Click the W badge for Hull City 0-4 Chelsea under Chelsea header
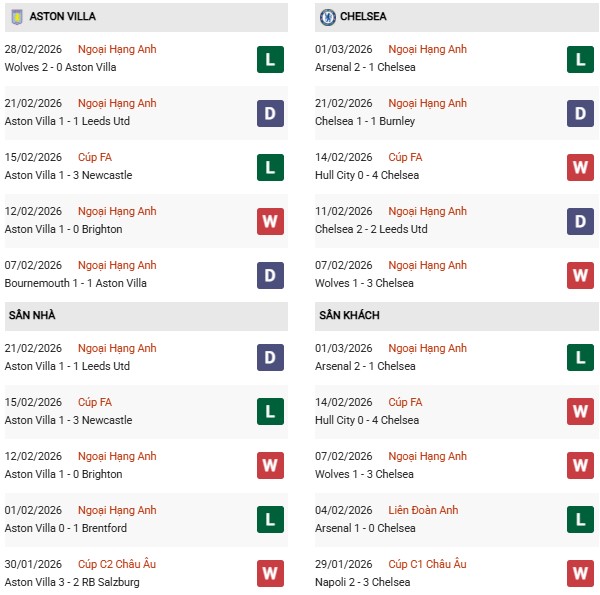600x595 pixels. click(x=581, y=167)
